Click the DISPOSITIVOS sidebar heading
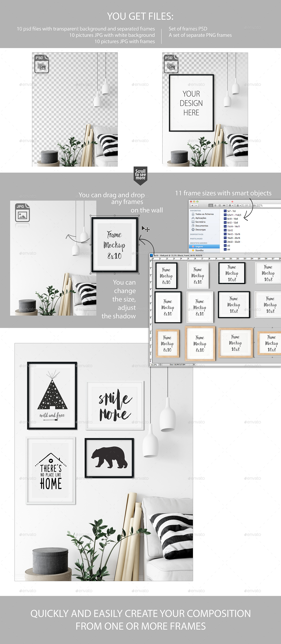Viewport: 281px width, 644px height. pyautogui.click(x=197, y=234)
